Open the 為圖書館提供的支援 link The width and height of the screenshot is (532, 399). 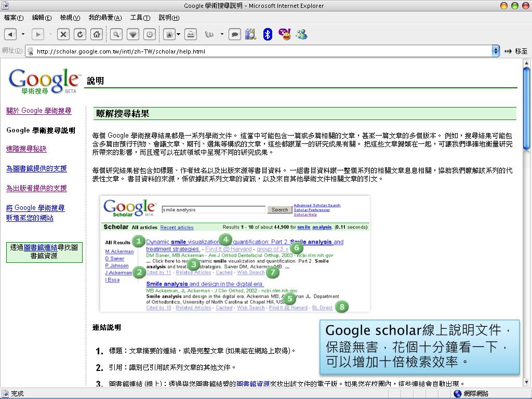click(x=37, y=169)
